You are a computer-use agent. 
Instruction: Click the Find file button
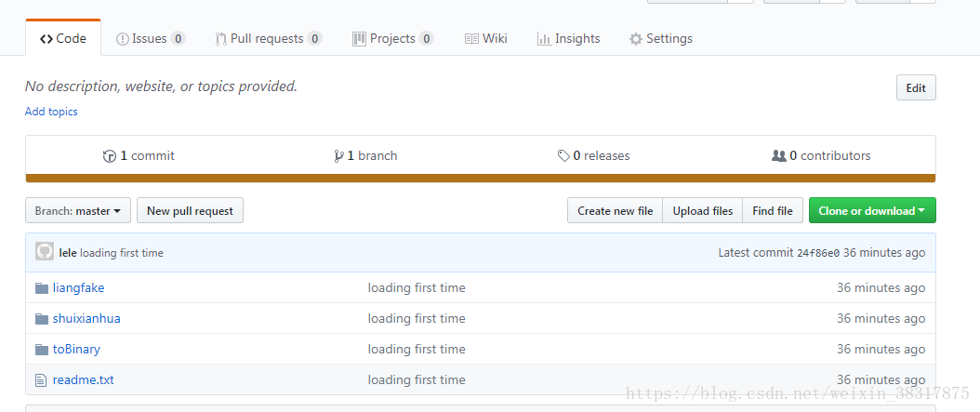pyautogui.click(x=773, y=211)
